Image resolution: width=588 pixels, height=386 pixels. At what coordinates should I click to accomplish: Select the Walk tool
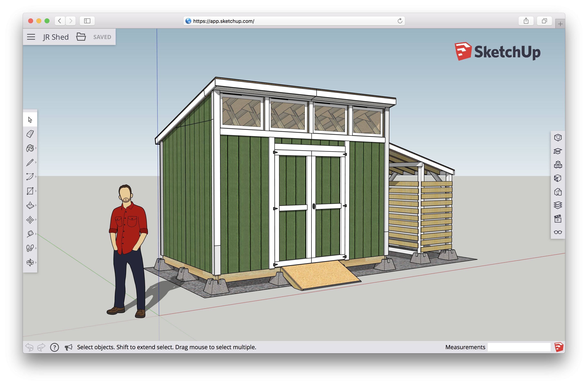coord(30,247)
